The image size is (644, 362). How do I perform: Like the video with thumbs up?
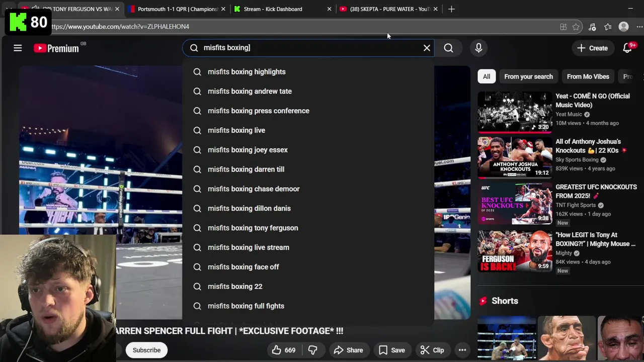coord(284,350)
